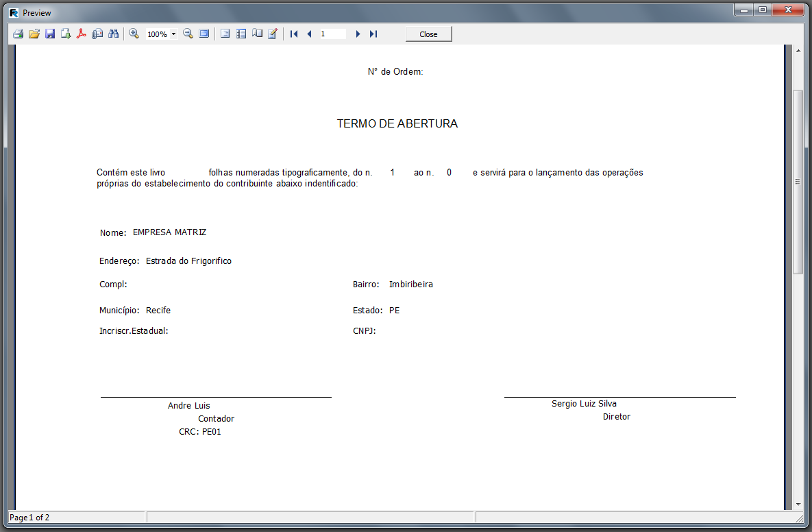Open Find with the binoculars icon
This screenshot has height=532, width=812.
coord(114,34)
